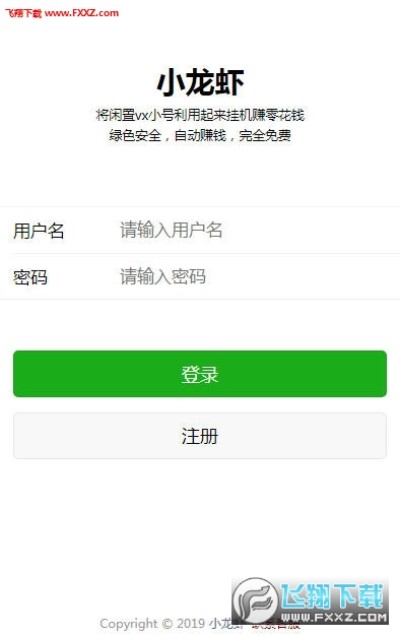Viewport: 400px width, 637px height.
Task: Click the 注册 register button
Action: [200, 436]
